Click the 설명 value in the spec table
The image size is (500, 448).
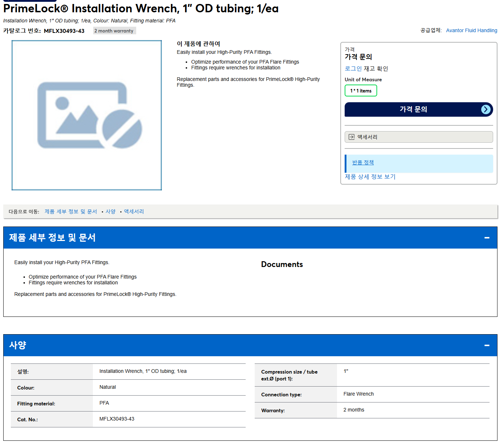[x=143, y=371]
